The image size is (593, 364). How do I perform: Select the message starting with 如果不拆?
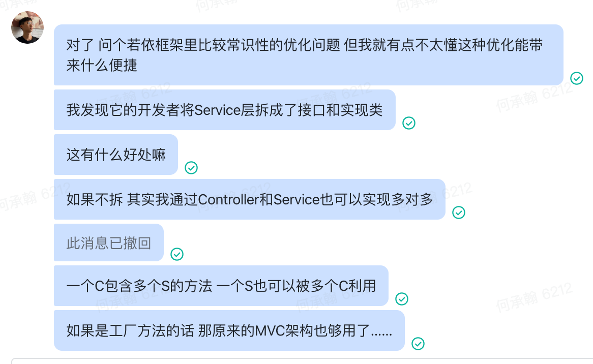(x=249, y=199)
